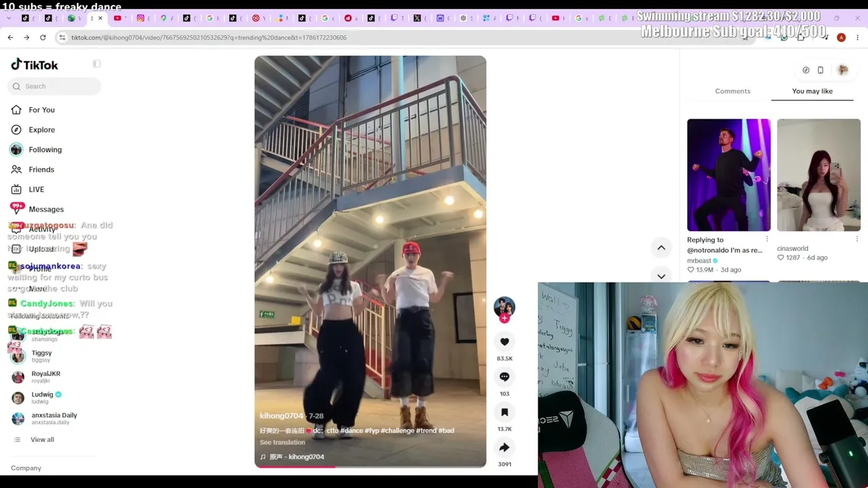868x488 pixels.
Task: Click the Messages label in sidebar
Action: 46,209
